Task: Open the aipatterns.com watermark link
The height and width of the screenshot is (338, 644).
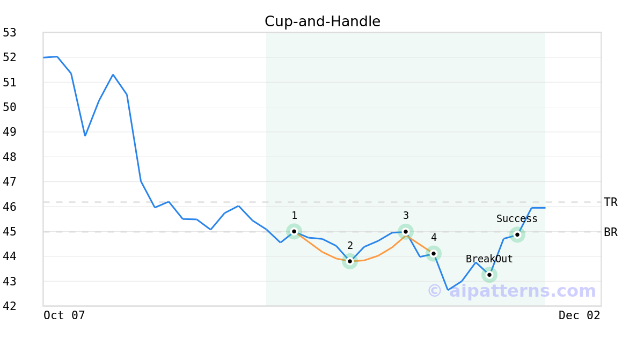Action: 511,291
